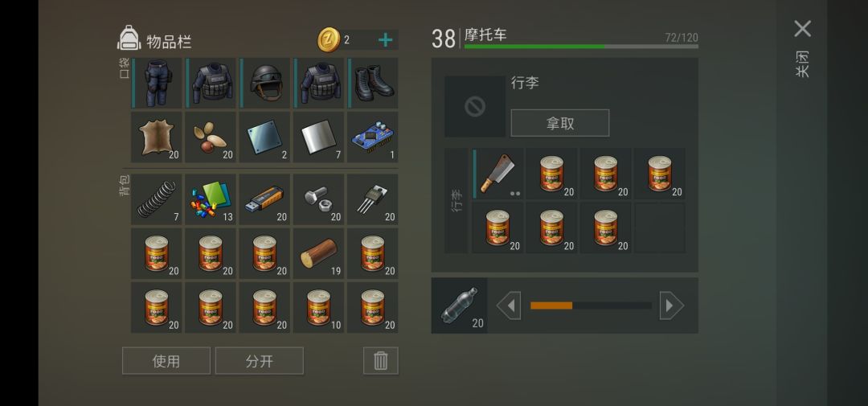868x406 pixels.
Task: Click the orange fuel level bar
Action: coord(551,306)
